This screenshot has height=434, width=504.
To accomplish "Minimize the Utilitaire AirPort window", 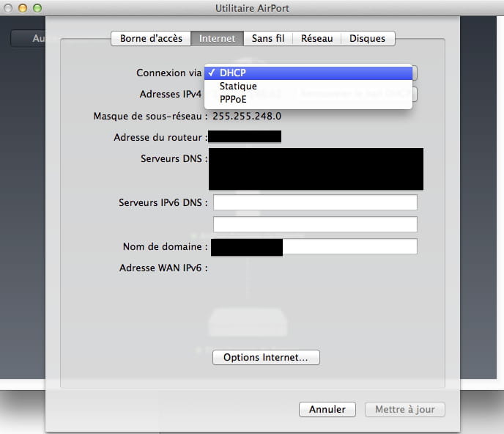I will pos(23,8).
